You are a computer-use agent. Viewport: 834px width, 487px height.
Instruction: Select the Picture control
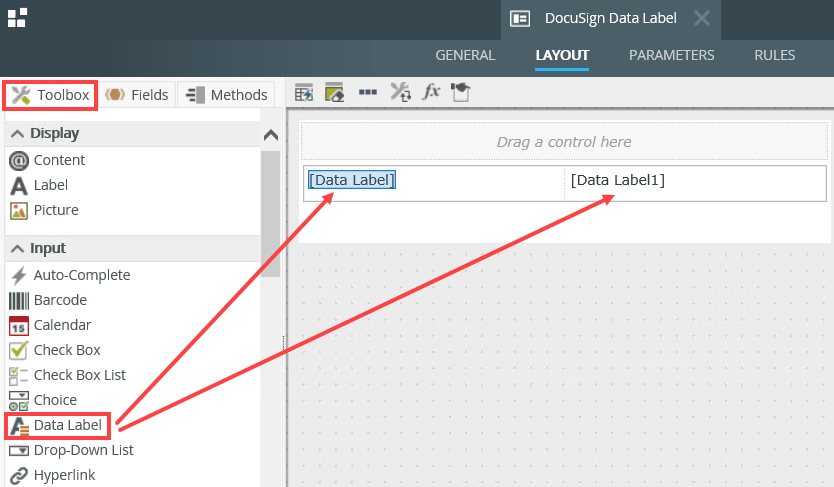tap(44, 210)
